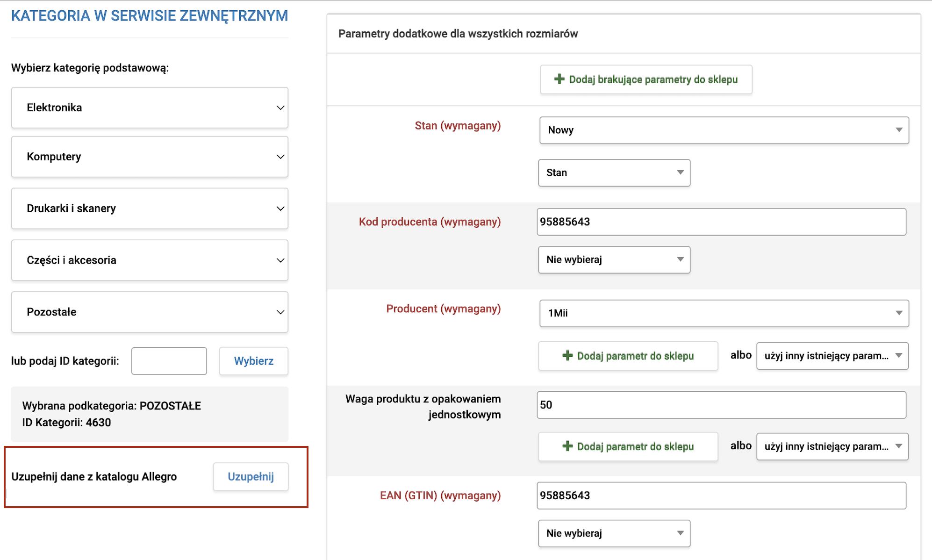Viewport: 932px width, 560px height.
Task: Click the green plus icon beside 'Dodaj brakujące parametry do sklepu'
Action: tap(559, 79)
